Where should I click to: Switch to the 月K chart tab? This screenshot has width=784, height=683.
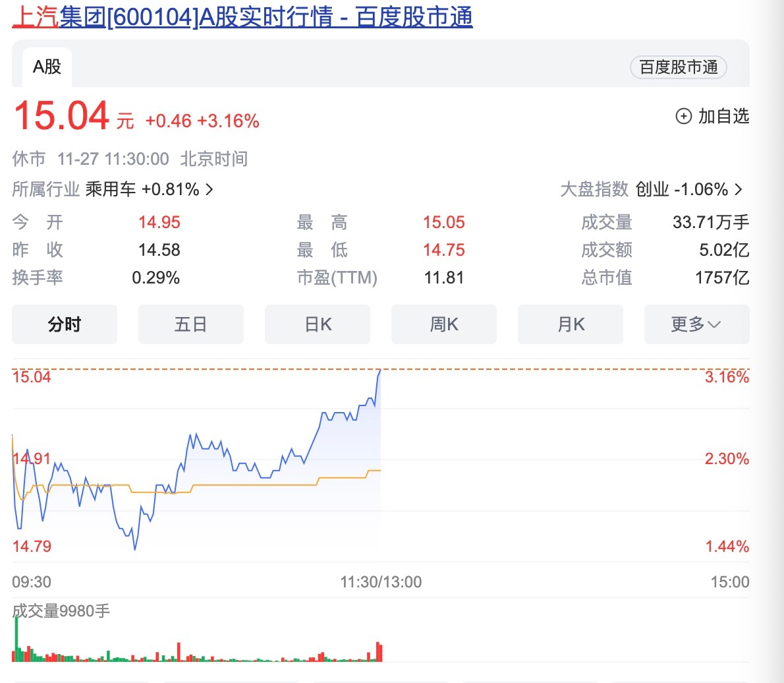571,324
